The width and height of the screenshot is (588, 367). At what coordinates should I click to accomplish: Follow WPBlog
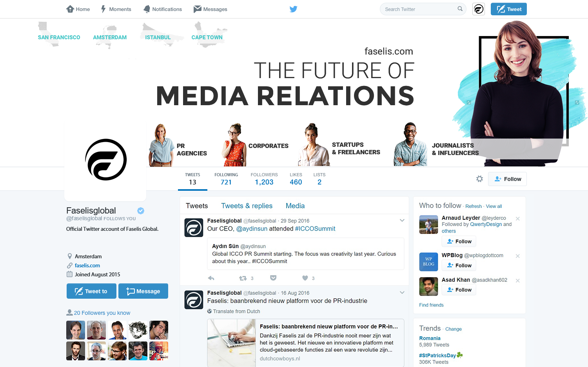459,265
